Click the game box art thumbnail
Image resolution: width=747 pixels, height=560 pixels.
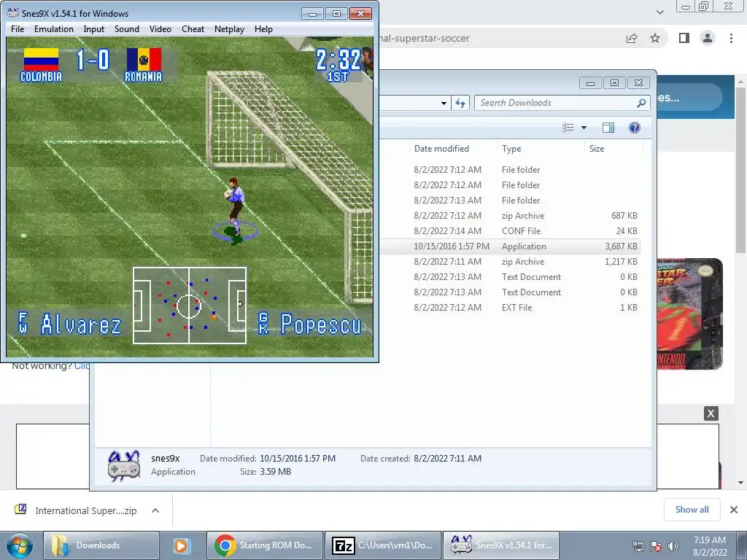pos(689,314)
